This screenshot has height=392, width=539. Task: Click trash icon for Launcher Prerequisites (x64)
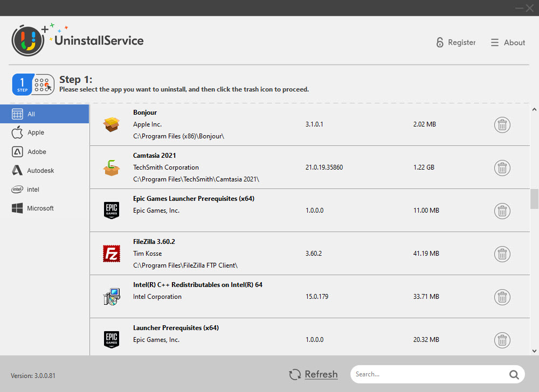pyautogui.click(x=502, y=340)
